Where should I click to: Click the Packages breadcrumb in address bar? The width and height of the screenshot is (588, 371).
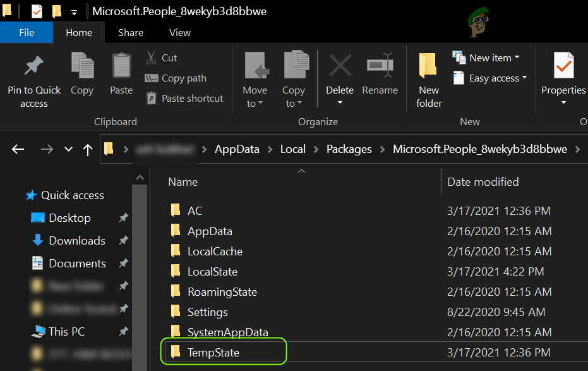tap(349, 149)
